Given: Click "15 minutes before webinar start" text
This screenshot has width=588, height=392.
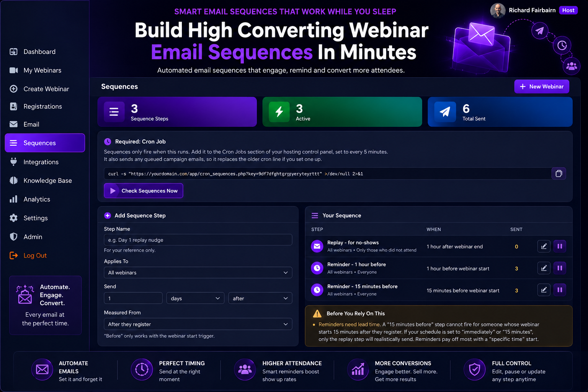Looking at the screenshot, I should click(463, 291).
